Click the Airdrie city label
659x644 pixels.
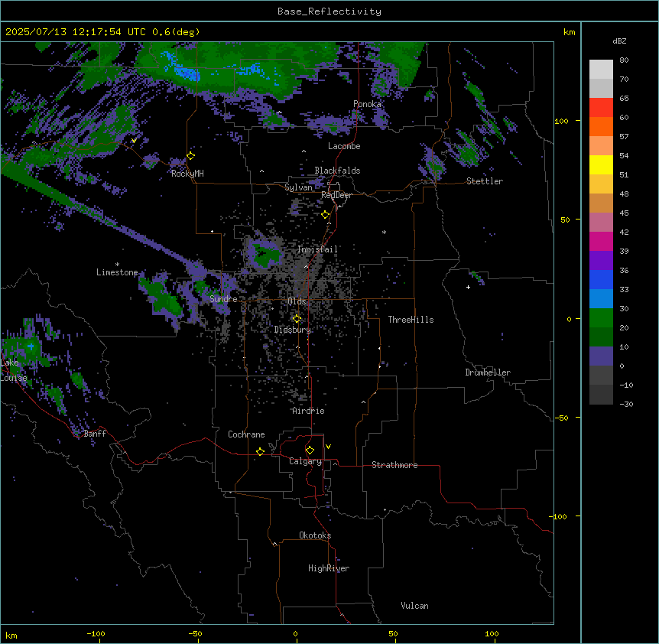pos(308,411)
